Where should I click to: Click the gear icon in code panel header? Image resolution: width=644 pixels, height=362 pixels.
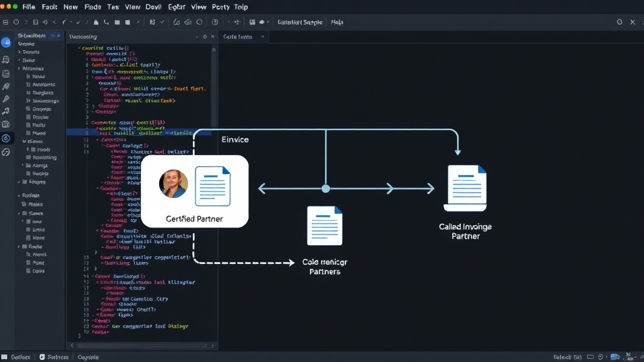204,36
